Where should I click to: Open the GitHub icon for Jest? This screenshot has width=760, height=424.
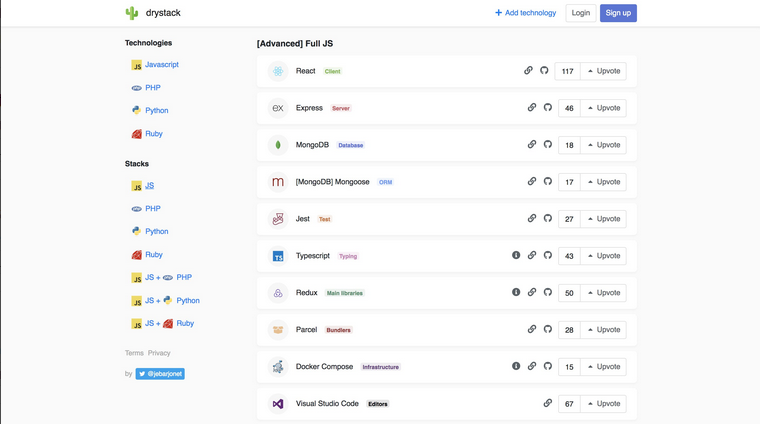[548, 218]
